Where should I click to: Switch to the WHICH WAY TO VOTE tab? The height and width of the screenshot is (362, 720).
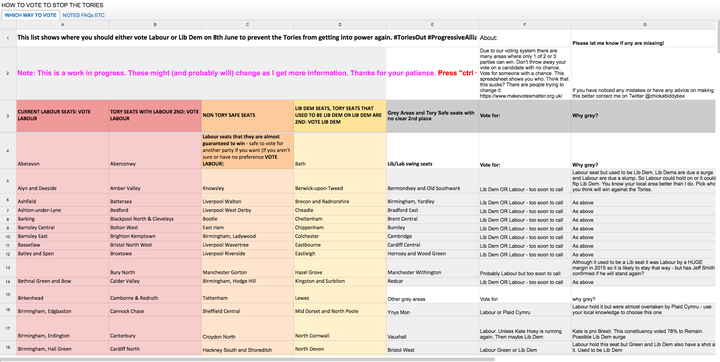tap(30, 15)
